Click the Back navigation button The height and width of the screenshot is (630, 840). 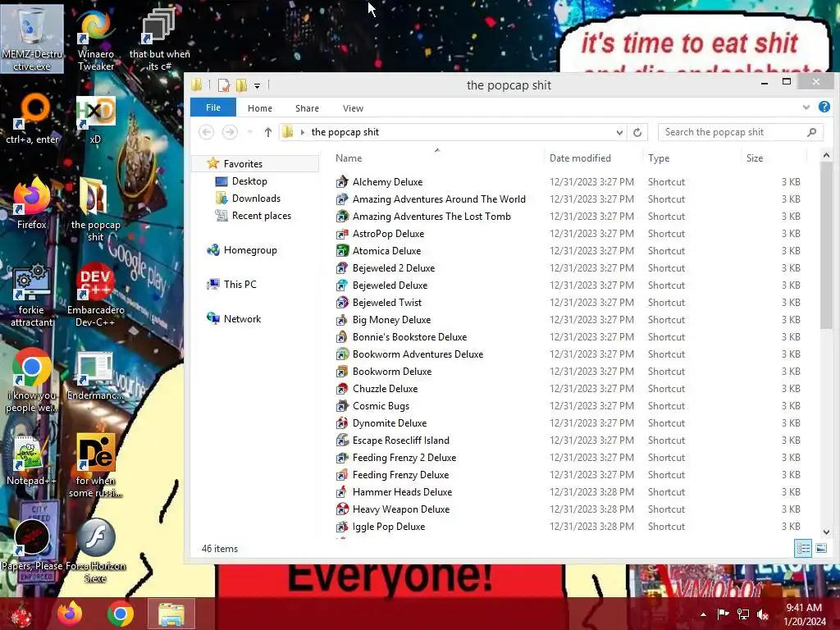coord(206,132)
